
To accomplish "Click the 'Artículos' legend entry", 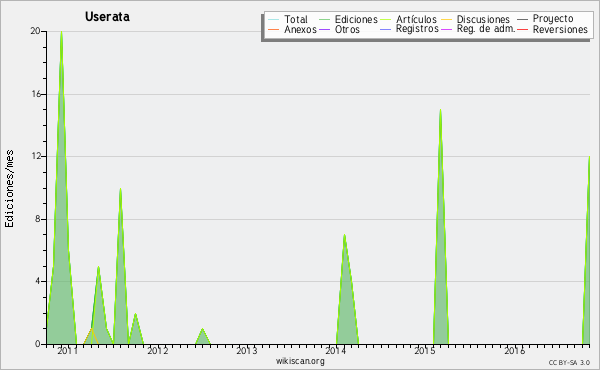I will [408, 19].
